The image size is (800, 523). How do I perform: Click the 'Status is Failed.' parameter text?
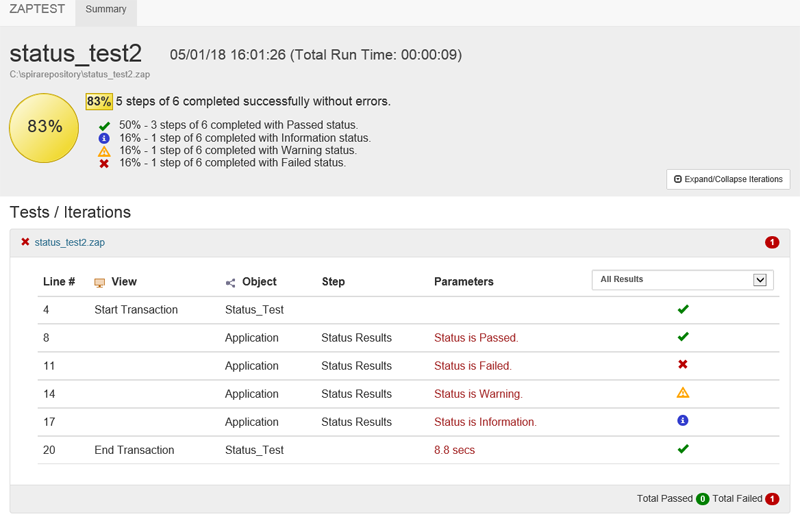[472, 366]
